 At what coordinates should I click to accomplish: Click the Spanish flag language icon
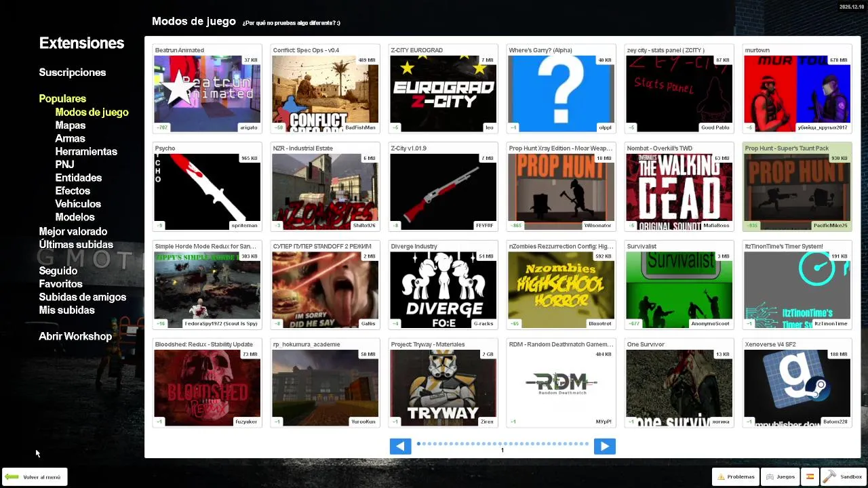click(809, 476)
